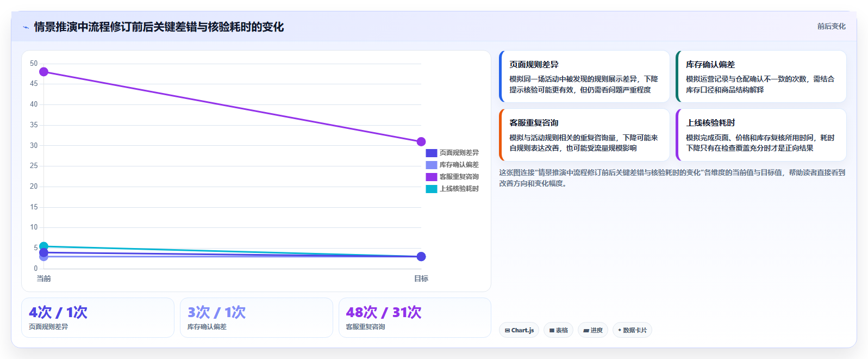Screen dimensions: 868x359
Task: Click 页面规则差异 legend label
Action: tap(459, 153)
